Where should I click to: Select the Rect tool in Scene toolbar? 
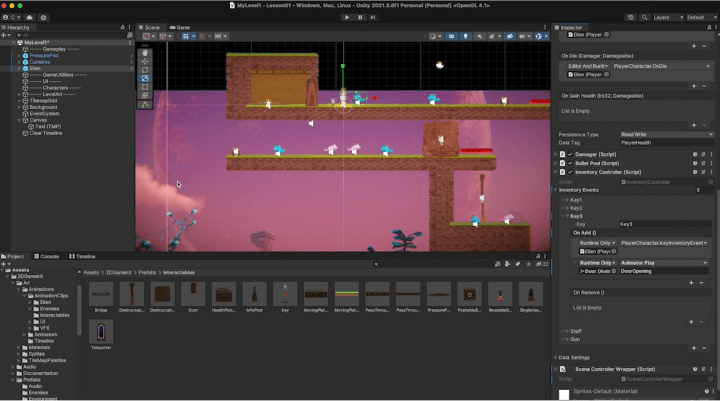(x=145, y=86)
